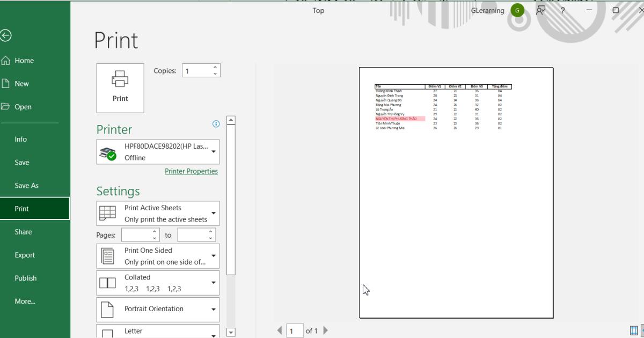Click the settings scrollbar up arrow
Screen dimensions: 644x338
231,120
